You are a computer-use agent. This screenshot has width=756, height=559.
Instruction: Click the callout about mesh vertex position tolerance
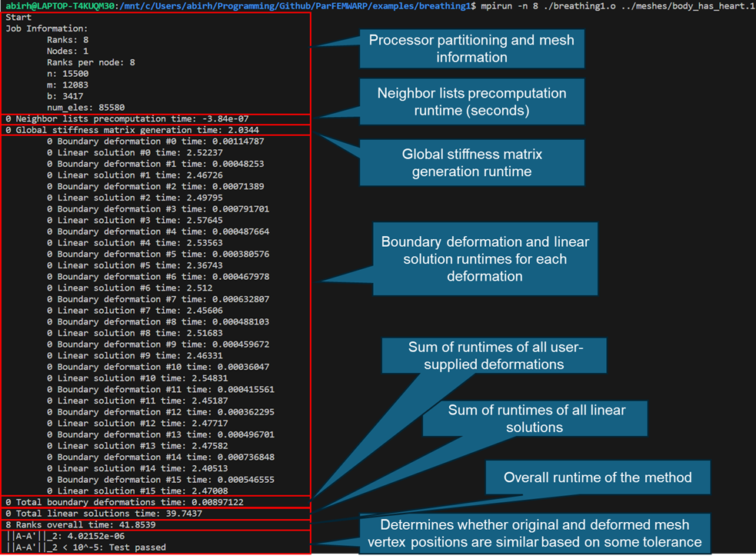pos(541,534)
